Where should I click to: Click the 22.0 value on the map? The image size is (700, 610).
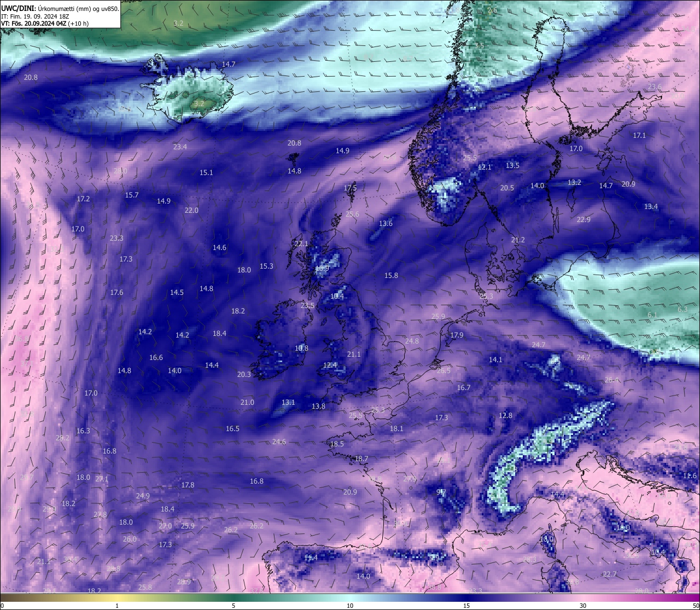191,210
